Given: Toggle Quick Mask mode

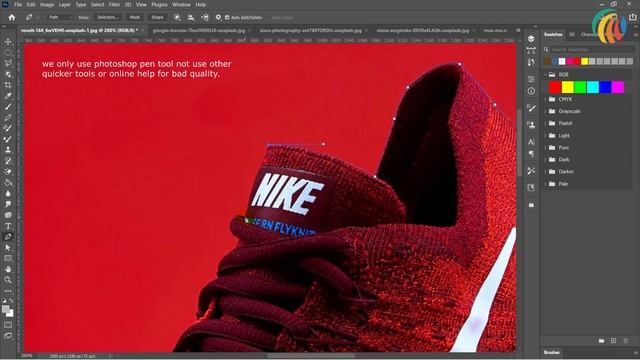Looking at the screenshot, I should click(x=8, y=325).
